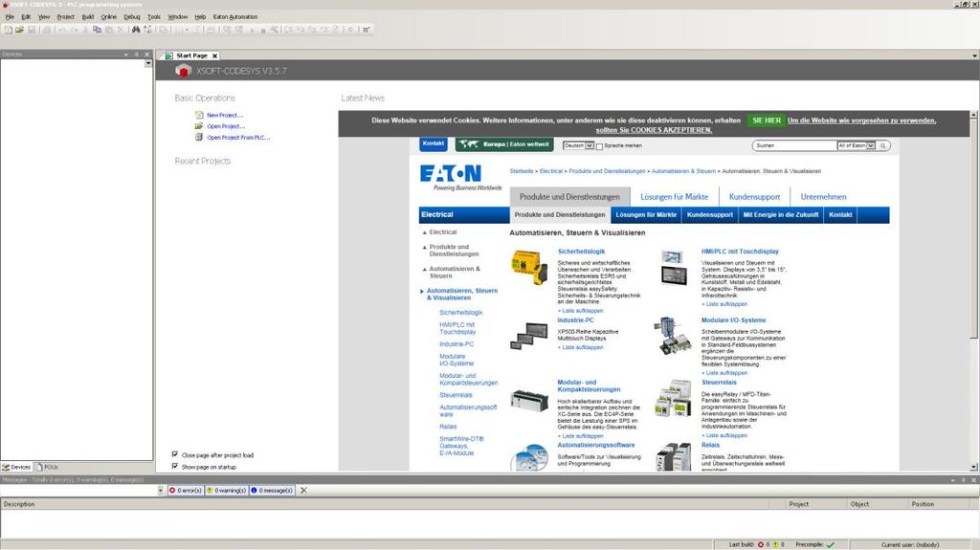Open the Devices panel options dropdown arrow
Screen dimensions: 980x550
click(125, 55)
